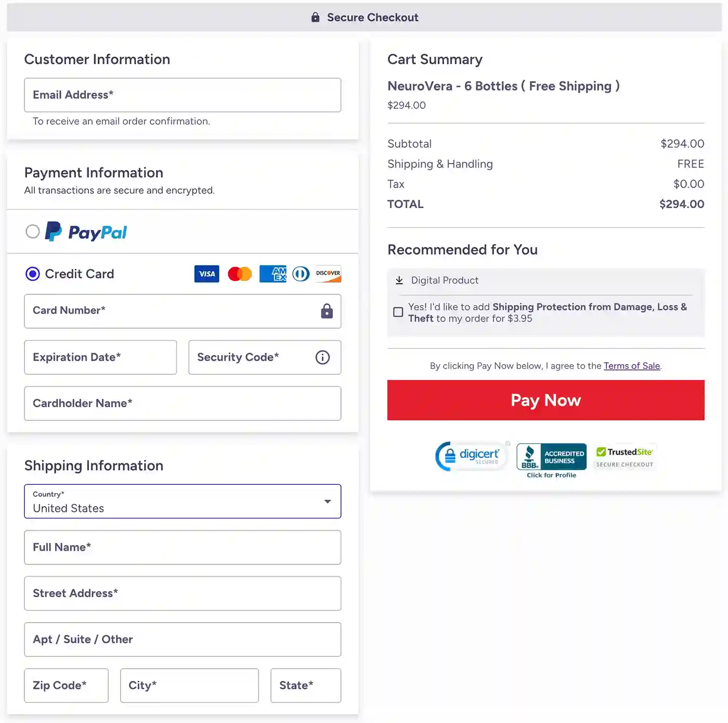Viewport: 728px width, 723px height.
Task: Click the Visa card icon
Action: 206,274
